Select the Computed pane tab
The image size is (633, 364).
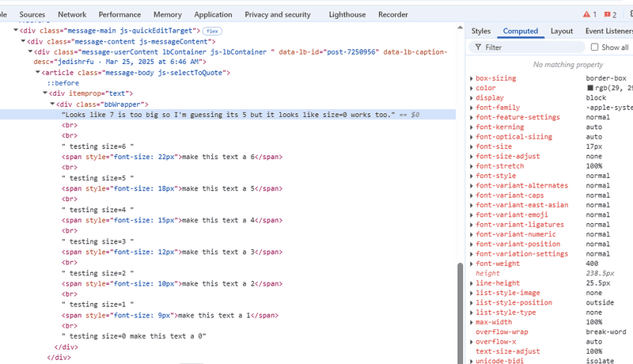(521, 31)
